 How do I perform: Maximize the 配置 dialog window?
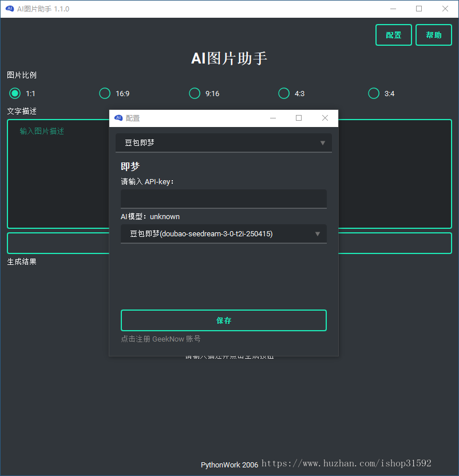tap(299, 118)
